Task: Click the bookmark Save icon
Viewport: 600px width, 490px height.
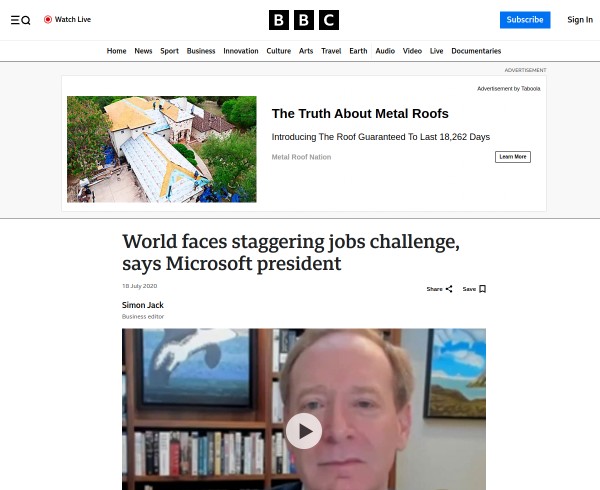Action: point(483,289)
